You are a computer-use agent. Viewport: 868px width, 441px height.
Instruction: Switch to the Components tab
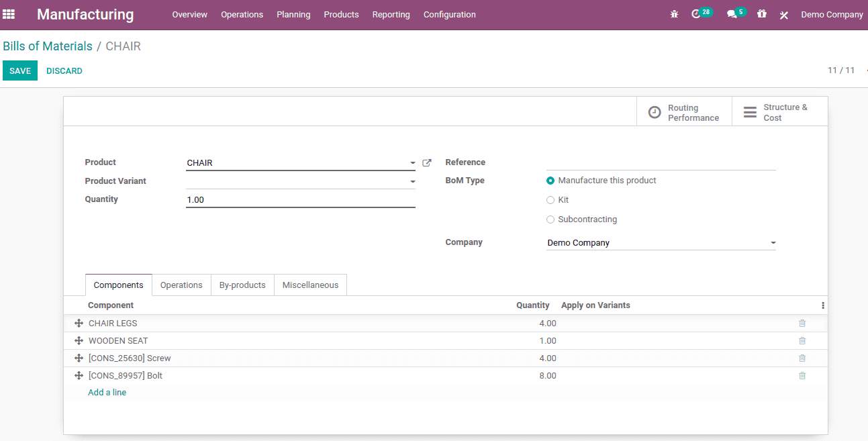pyautogui.click(x=119, y=285)
